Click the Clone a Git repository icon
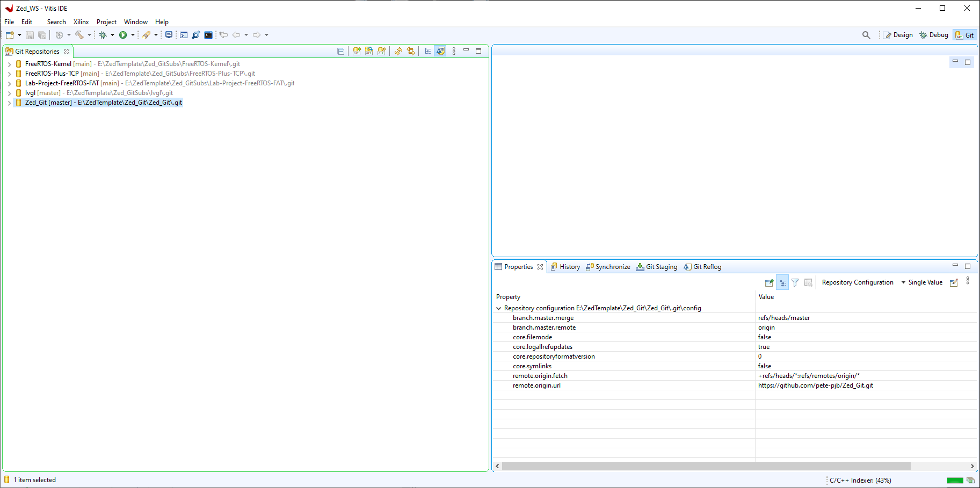This screenshot has width=980, height=488. click(369, 51)
